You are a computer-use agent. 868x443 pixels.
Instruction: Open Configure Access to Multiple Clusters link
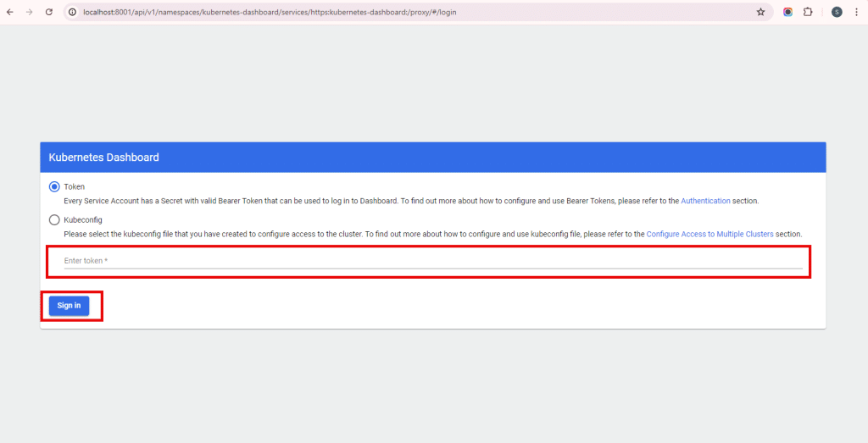tap(709, 234)
